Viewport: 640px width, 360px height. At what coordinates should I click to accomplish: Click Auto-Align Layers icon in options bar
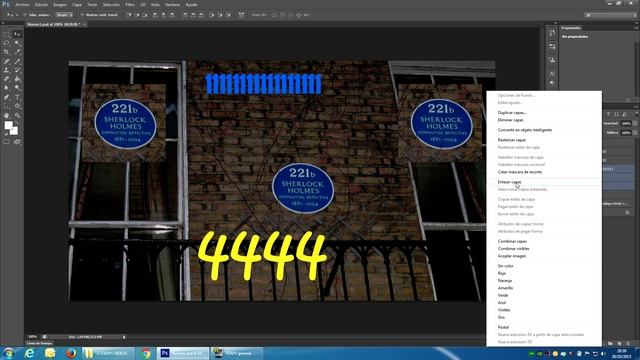tap(241, 15)
